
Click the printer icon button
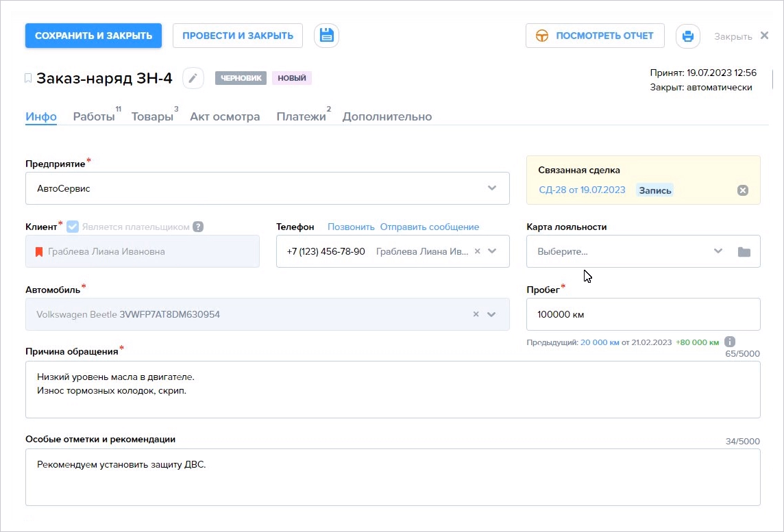click(688, 36)
